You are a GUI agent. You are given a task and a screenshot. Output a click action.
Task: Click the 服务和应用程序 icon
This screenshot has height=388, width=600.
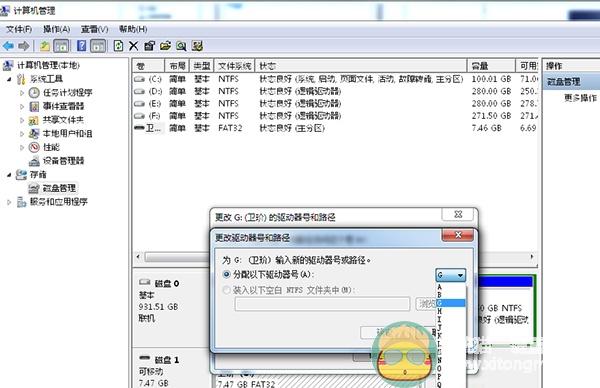(21, 202)
